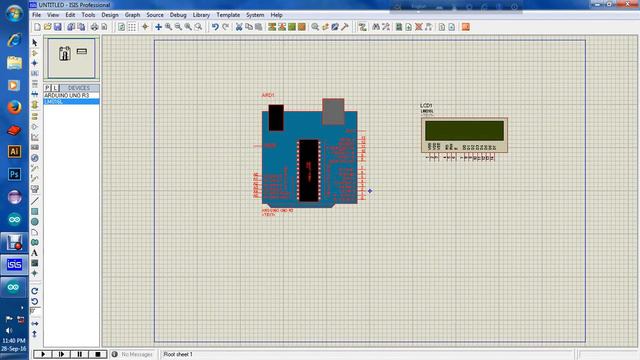Open the Graph menu
This screenshot has height=360, width=640.
tap(132, 15)
